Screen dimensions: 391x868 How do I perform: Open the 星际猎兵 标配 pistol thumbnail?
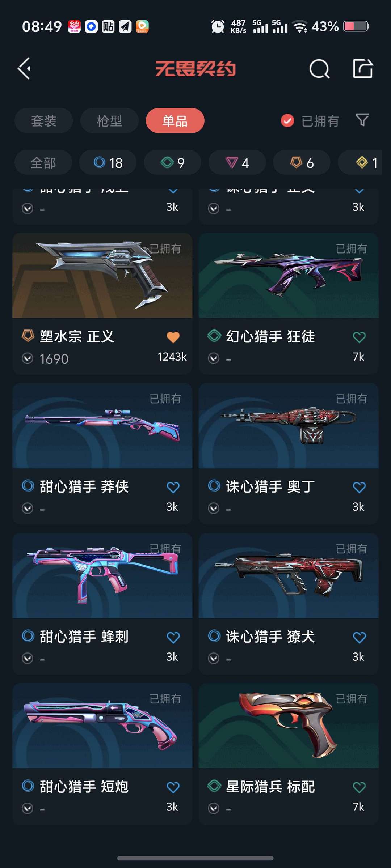coord(289,726)
